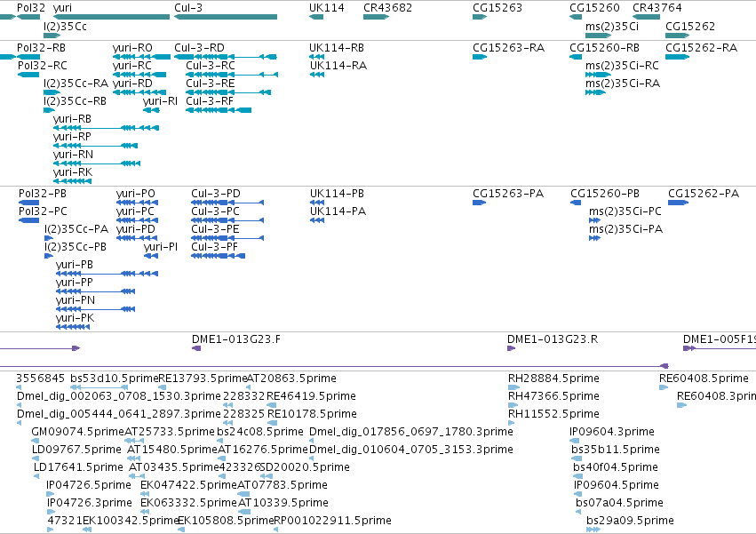Image resolution: width=756 pixels, height=534 pixels.
Task: Select EST AT07783.5prime
Action: 243,494
